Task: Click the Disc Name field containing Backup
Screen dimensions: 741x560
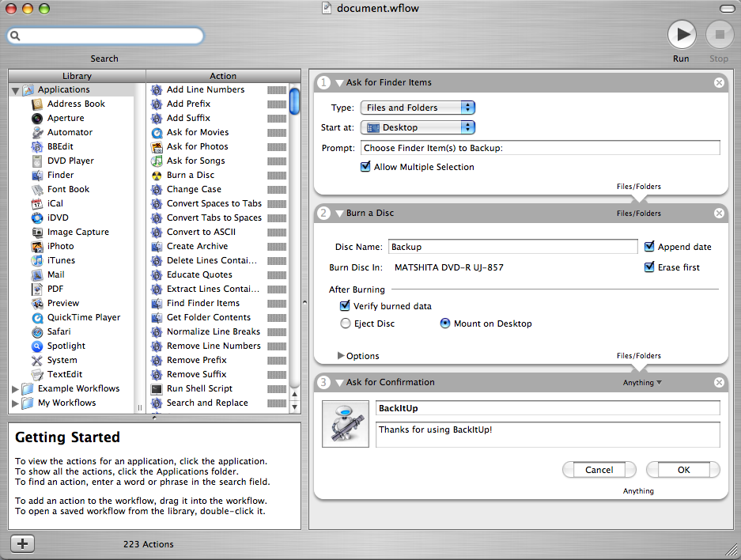Action: click(513, 247)
